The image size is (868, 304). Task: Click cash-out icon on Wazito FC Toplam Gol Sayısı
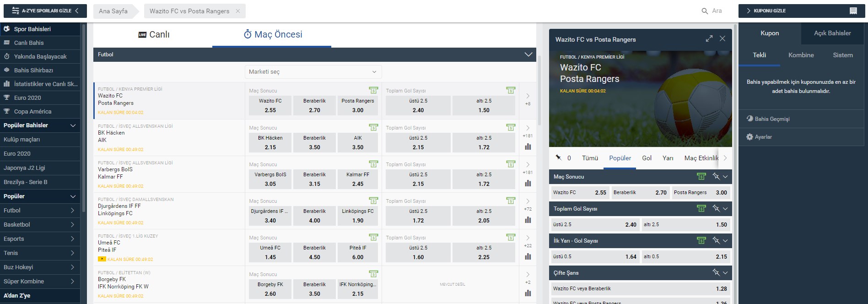(x=511, y=90)
